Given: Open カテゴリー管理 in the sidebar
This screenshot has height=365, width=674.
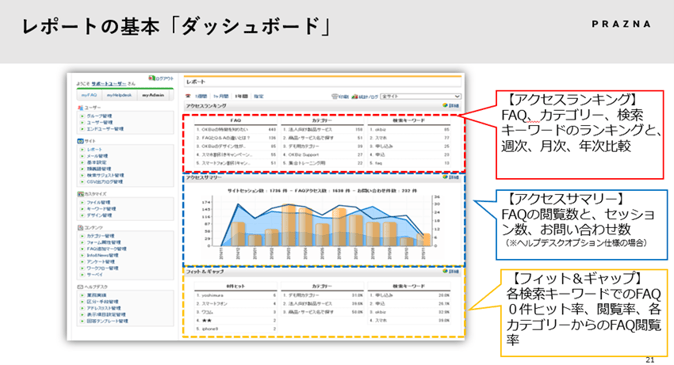Looking at the screenshot, I should click(101, 236).
